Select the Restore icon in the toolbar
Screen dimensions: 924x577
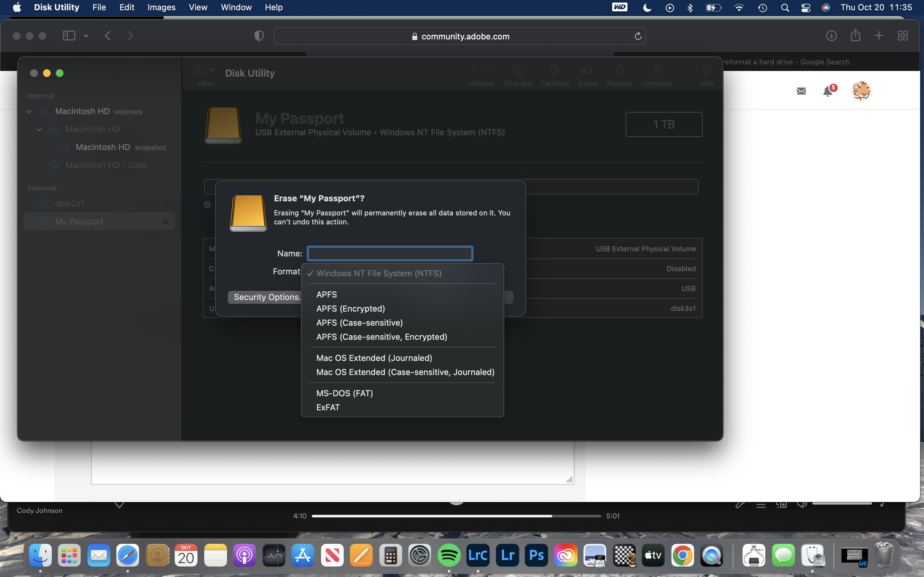pos(619,75)
